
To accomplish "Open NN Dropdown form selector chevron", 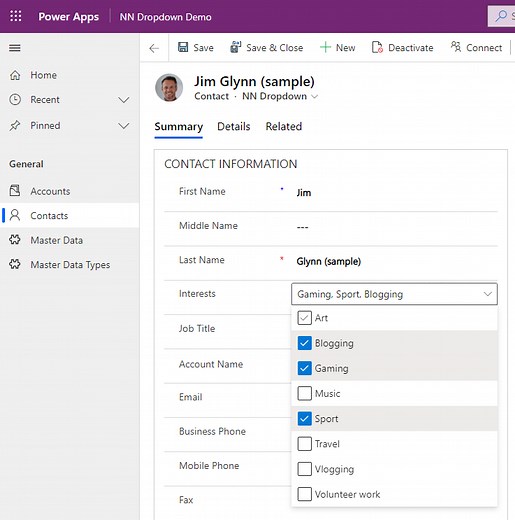I will click(x=314, y=97).
